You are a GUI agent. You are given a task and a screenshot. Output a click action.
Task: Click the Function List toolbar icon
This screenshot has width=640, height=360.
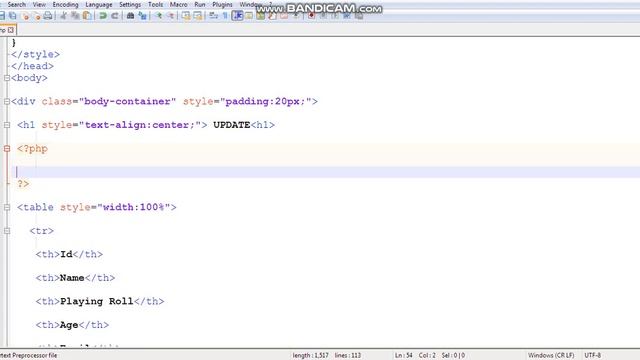pos(272,16)
